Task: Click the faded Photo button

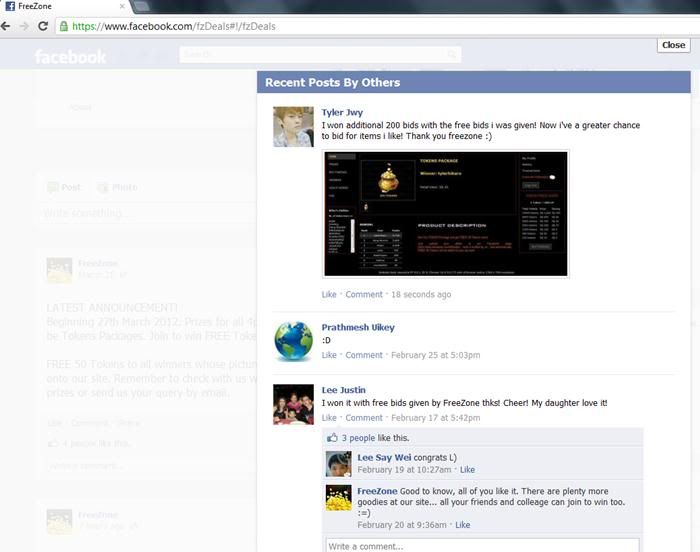Action: (x=117, y=187)
